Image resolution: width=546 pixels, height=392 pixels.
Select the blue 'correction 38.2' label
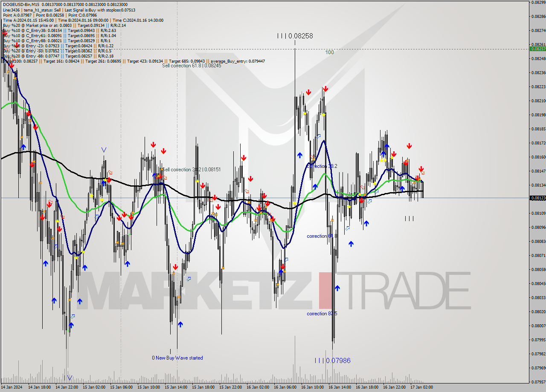point(322,166)
